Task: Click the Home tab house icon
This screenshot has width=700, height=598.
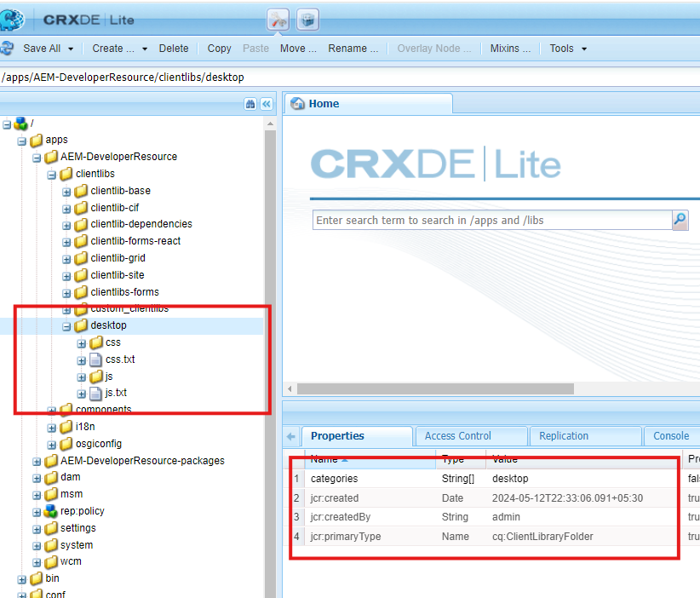Action: tap(297, 104)
